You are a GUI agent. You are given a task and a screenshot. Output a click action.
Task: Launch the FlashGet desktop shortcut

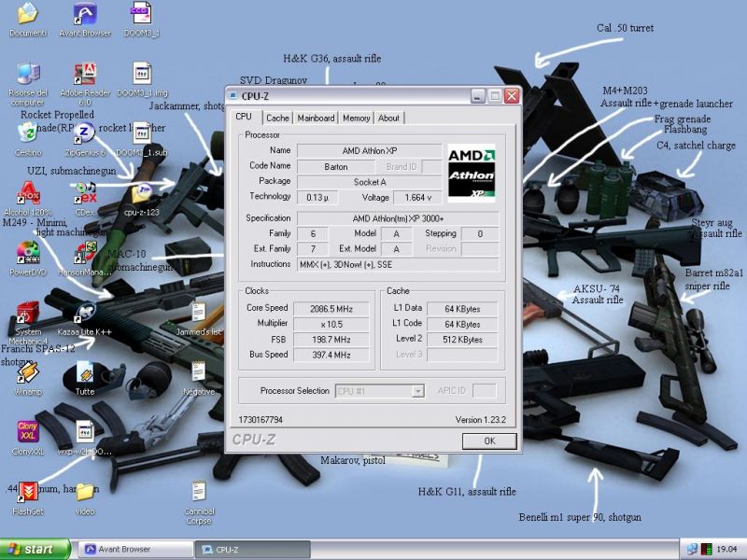28,492
